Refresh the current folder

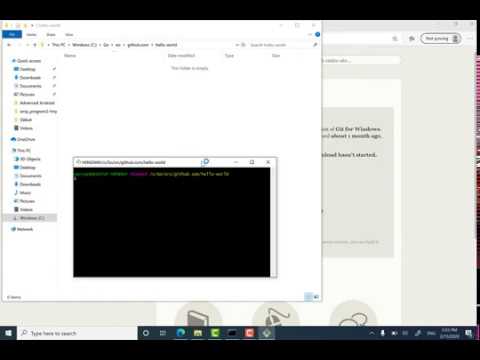(243, 45)
